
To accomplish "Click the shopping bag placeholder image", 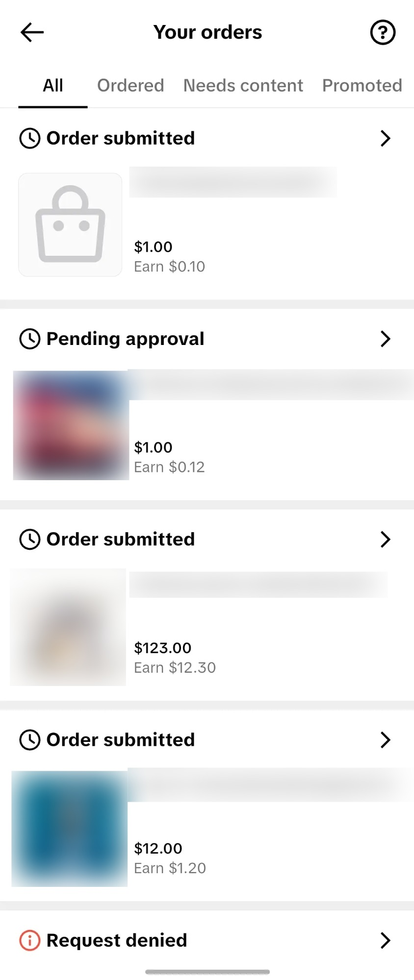I will tap(70, 224).
